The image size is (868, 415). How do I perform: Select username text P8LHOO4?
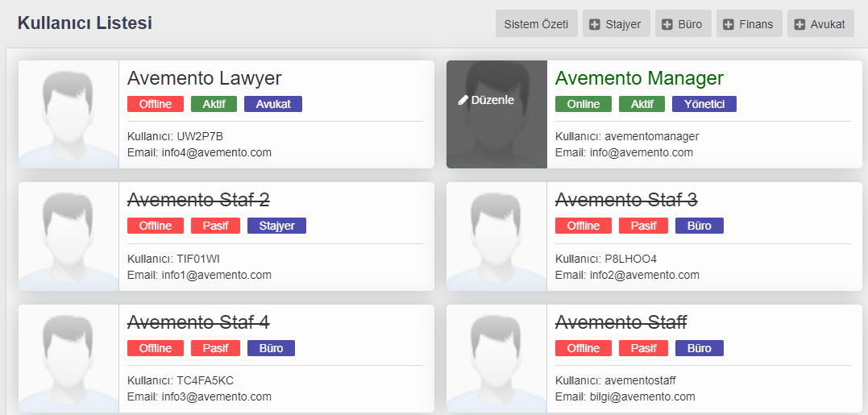pyautogui.click(x=630, y=259)
